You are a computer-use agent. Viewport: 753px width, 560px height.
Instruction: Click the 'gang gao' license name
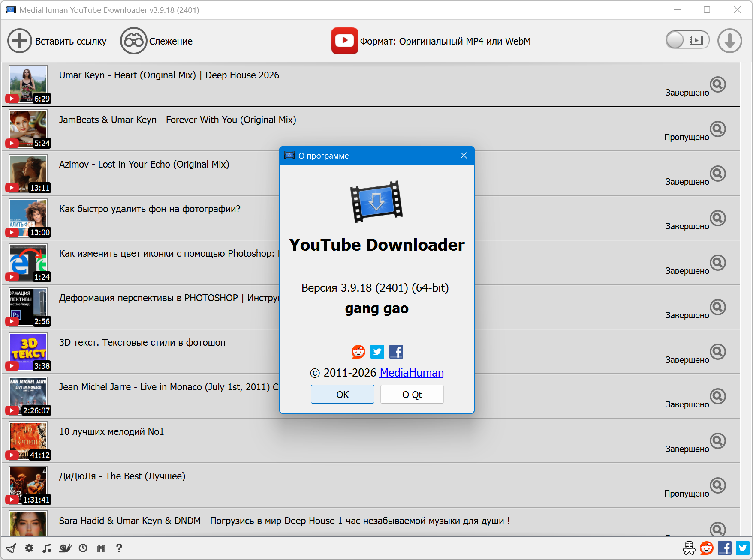pos(377,308)
